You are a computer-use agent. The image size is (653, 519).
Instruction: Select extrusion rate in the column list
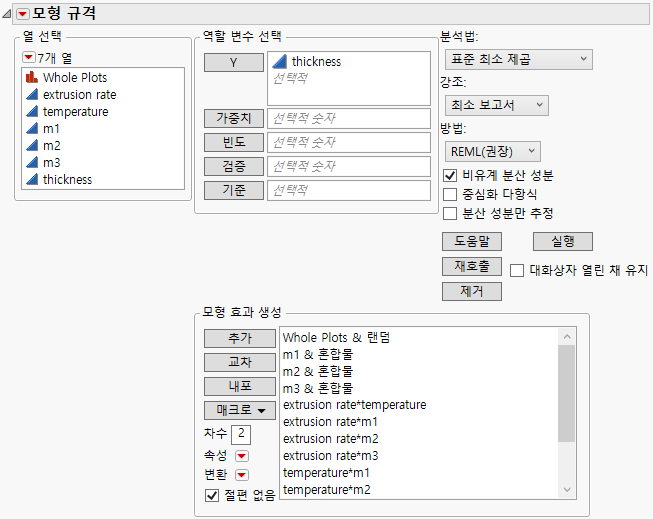80,95
